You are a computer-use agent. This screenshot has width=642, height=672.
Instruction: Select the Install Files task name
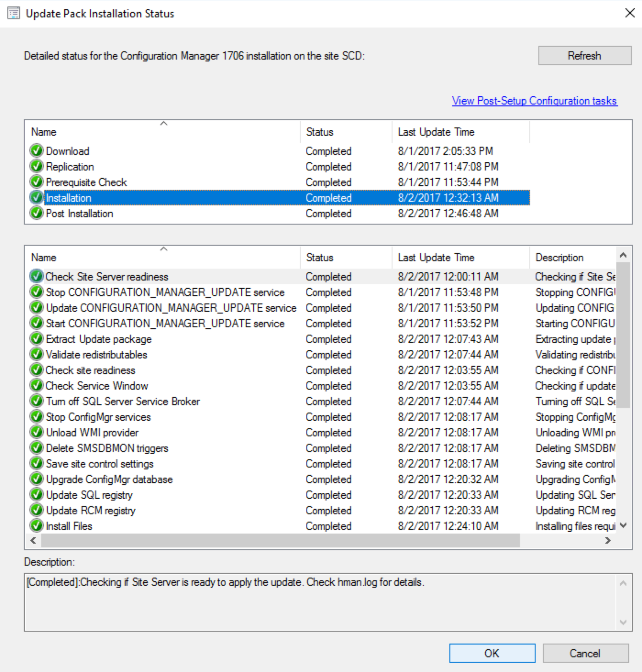[69, 526]
